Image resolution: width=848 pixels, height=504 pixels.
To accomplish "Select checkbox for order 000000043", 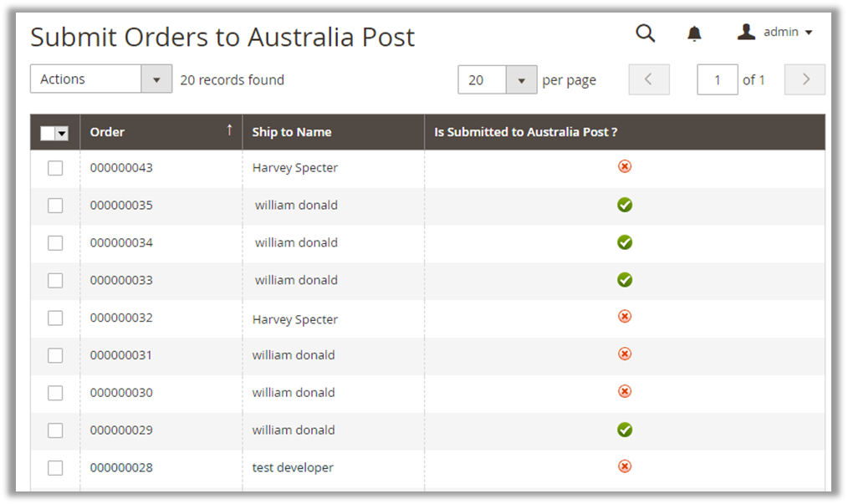I will coord(55,168).
